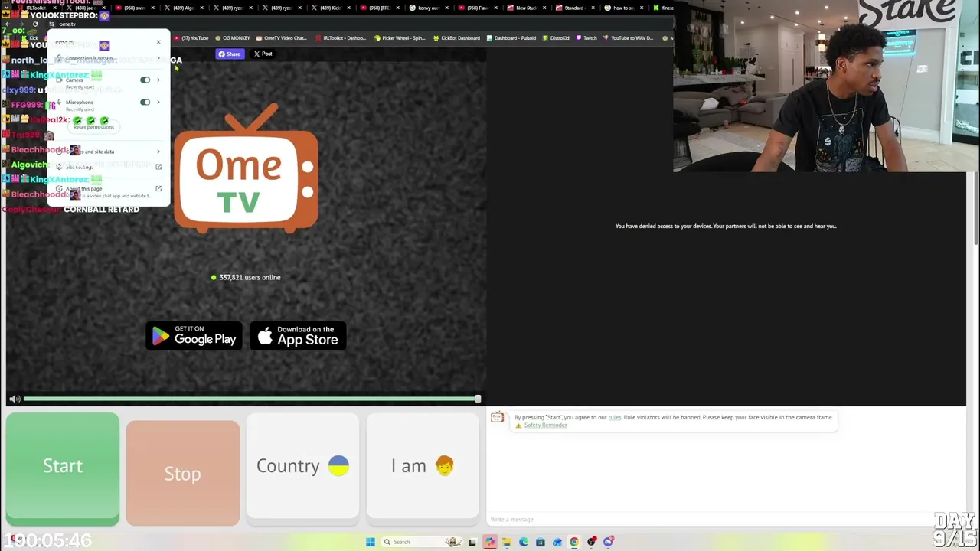Expand Cookies and site data
The width and height of the screenshot is (980, 551).
[107, 152]
